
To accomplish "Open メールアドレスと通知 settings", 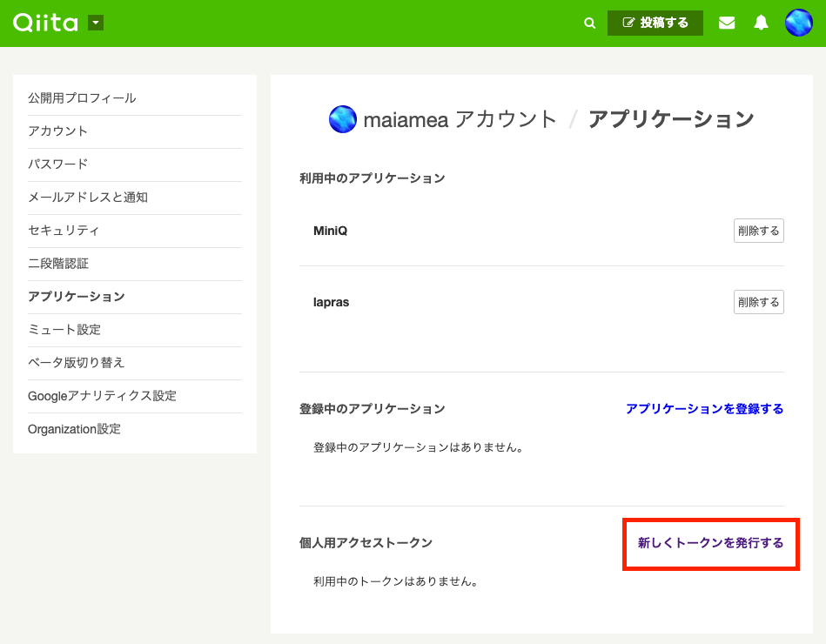I will 88,198.
